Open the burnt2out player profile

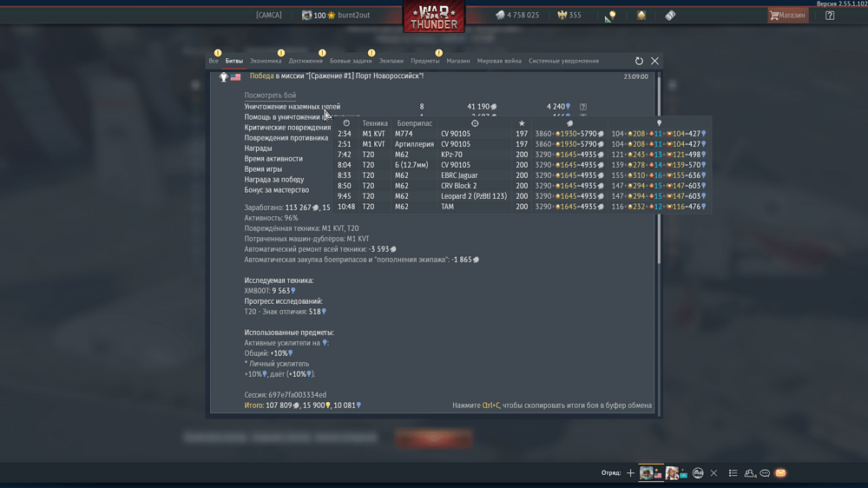pos(335,15)
